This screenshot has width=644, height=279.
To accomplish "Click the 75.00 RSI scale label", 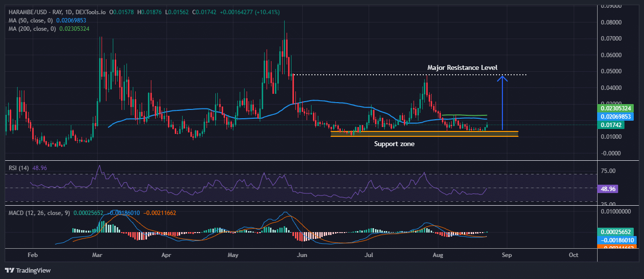I will click(607, 171).
